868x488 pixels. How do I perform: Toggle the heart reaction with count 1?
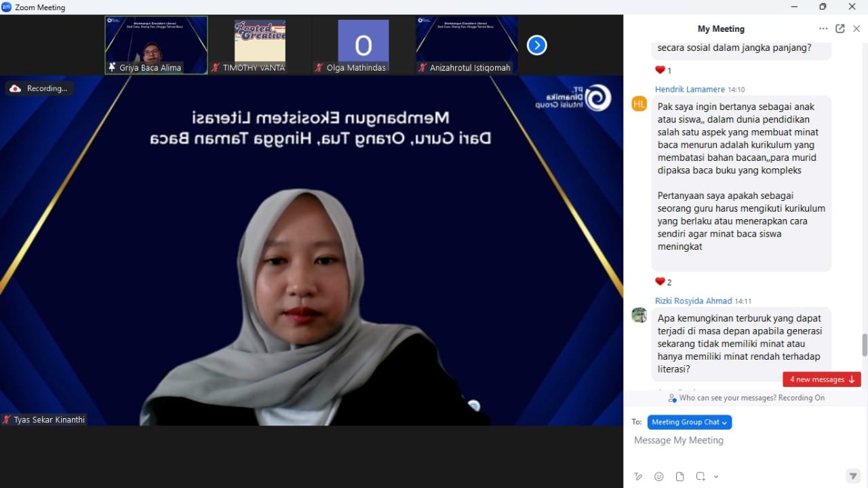tap(663, 70)
